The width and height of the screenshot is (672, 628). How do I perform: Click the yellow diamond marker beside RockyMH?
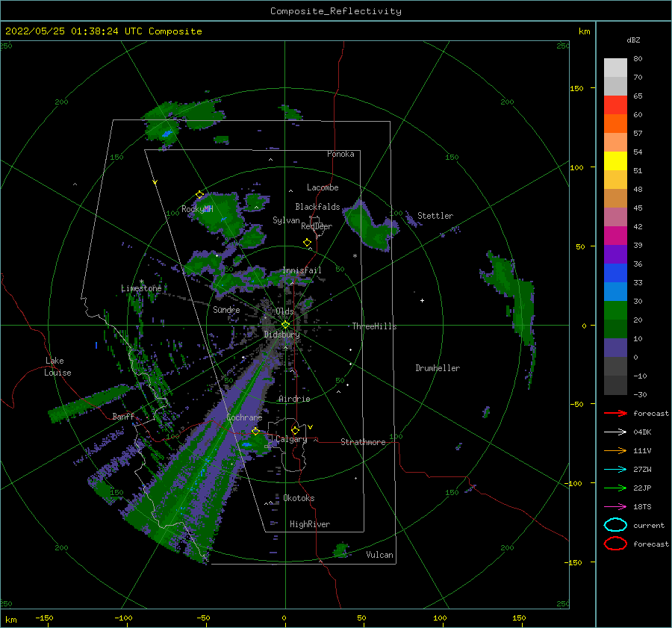click(199, 195)
